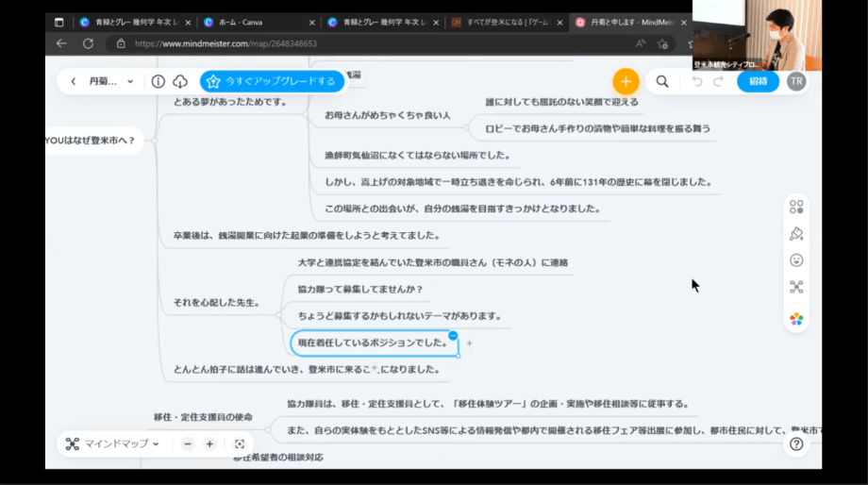Center the map with the focus icon
Screen dimensions: 868x485
239,444
